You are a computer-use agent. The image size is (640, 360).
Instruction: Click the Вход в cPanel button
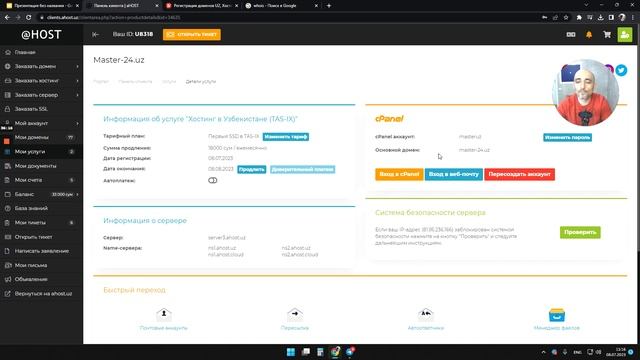tap(399, 174)
